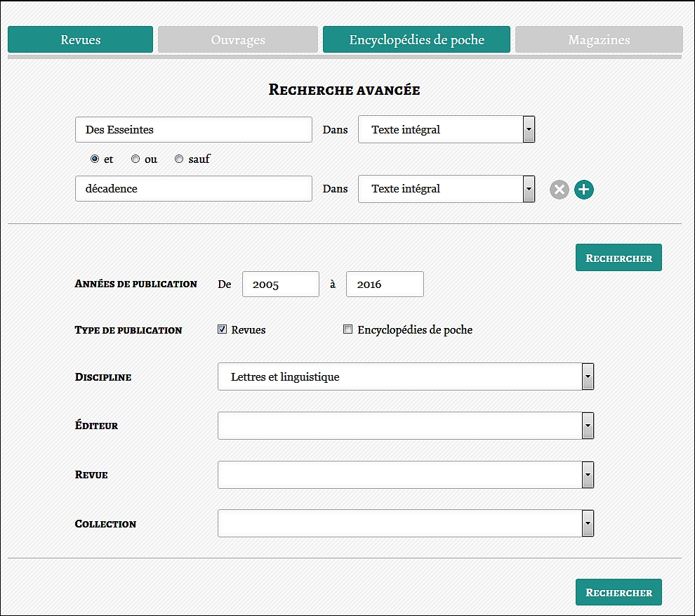This screenshot has height=616, width=695.
Task: Click the bottom Rechercher button
Action: pos(618,592)
